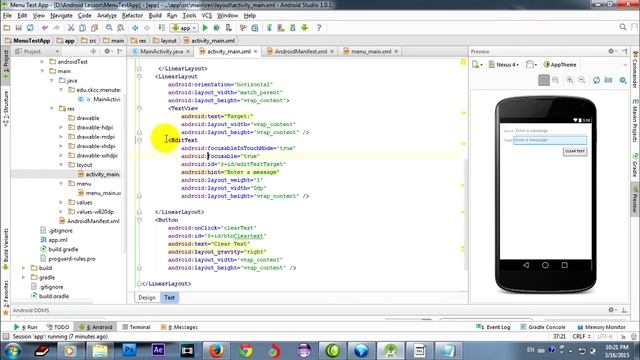
Task: Click the Save All toolbar icon
Action: point(18,28)
